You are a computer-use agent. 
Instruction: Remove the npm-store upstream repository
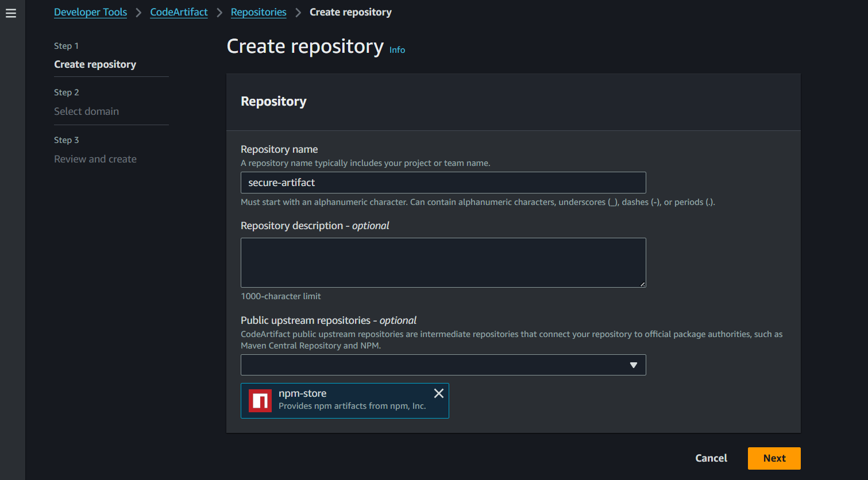(439, 393)
